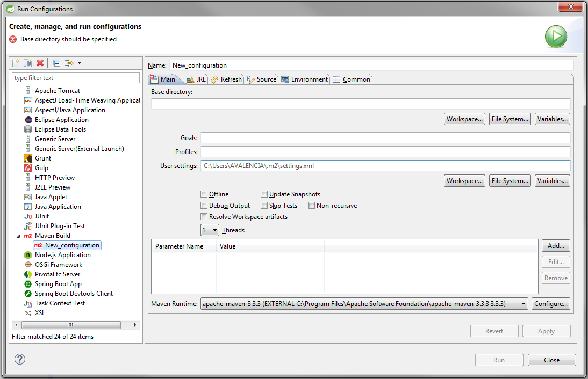Click the horizontal scrollbar in configurations tree

(71, 325)
